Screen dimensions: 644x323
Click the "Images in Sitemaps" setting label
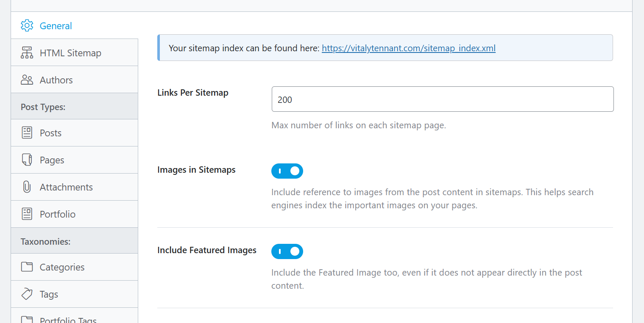tap(196, 170)
